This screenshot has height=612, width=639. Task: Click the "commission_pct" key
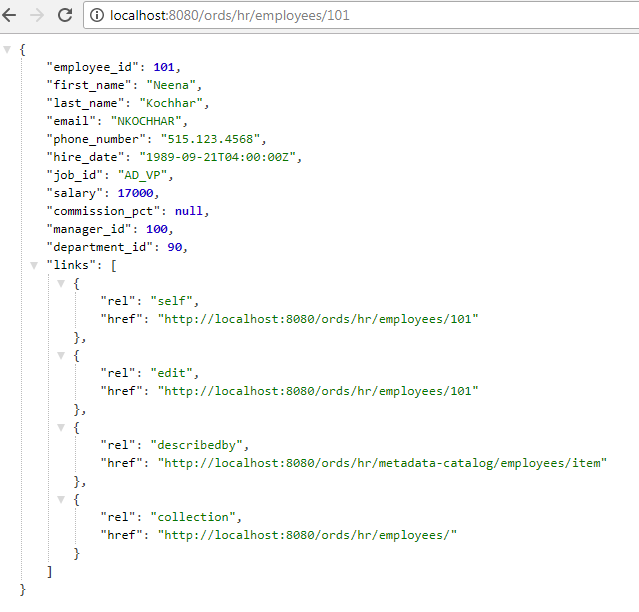coord(104,211)
